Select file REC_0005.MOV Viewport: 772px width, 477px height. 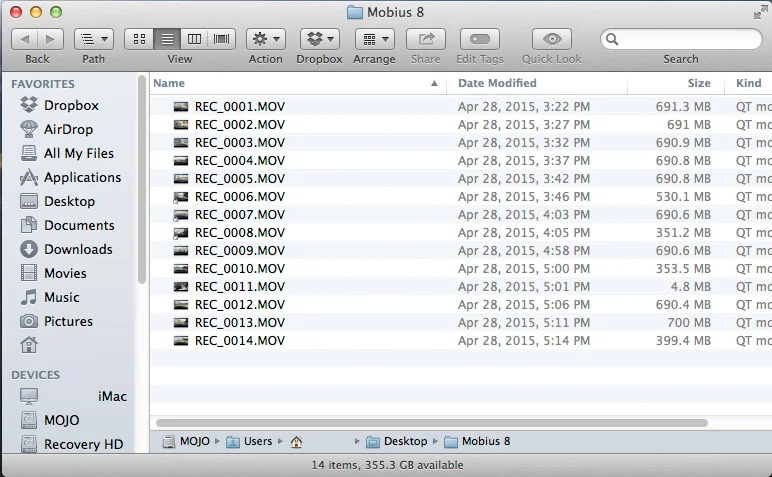pyautogui.click(x=239, y=179)
